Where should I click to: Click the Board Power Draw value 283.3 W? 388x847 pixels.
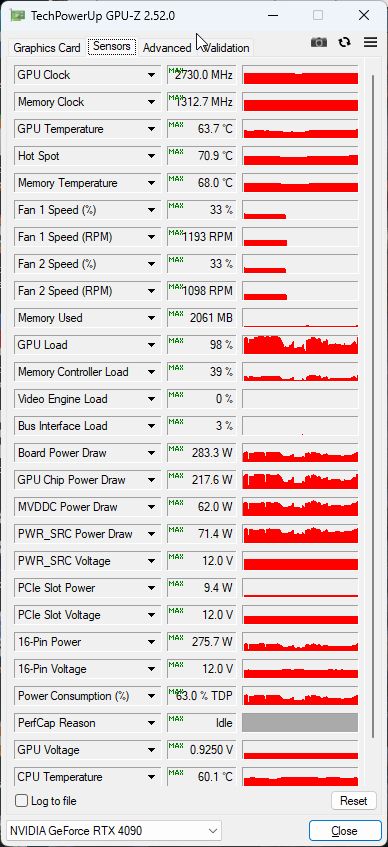pyautogui.click(x=202, y=453)
